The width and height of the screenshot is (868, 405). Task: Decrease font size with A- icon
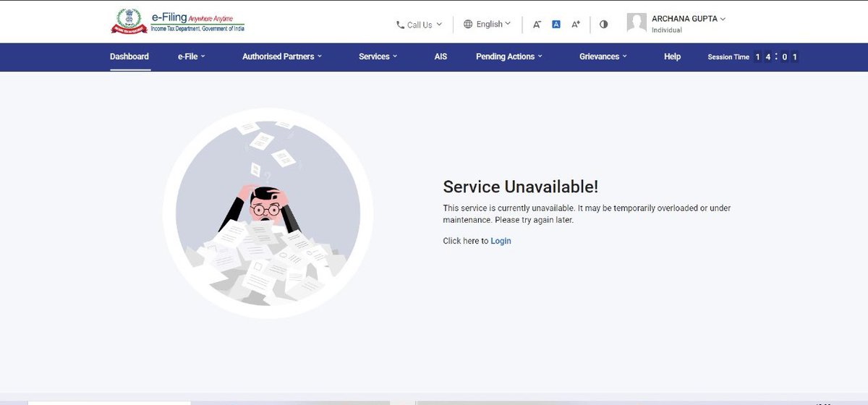click(537, 24)
